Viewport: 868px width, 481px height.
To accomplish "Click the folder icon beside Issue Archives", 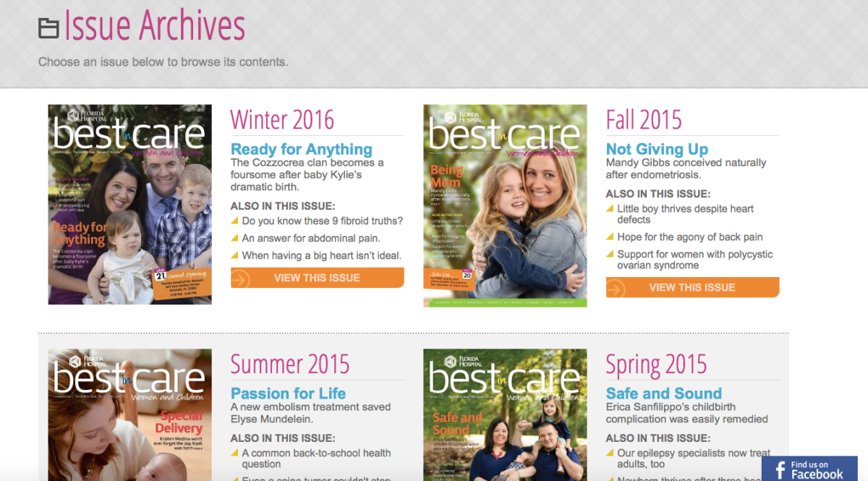I will [48, 28].
